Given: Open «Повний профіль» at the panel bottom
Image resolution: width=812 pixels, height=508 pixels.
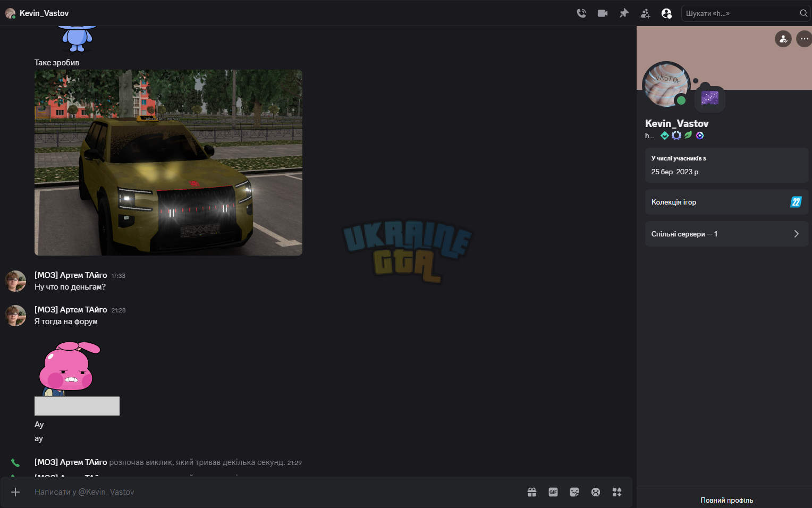Looking at the screenshot, I should [x=726, y=500].
